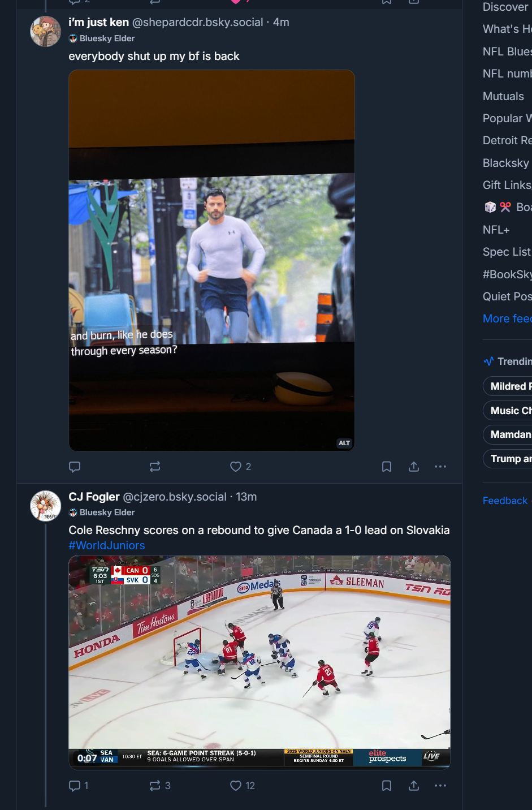Image resolution: width=532 pixels, height=810 pixels.
Task: Like CJ Fogler's World Juniors post
Action: 236,786
